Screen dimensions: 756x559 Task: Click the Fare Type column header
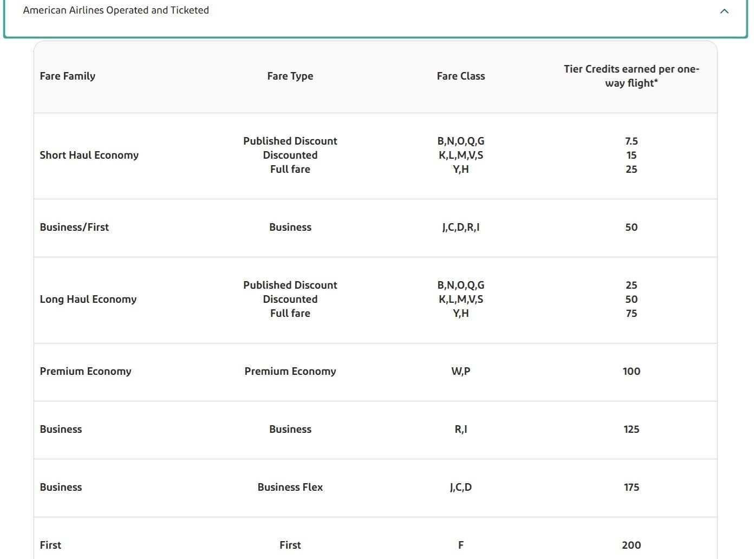pyautogui.click(x=290, y=76)
